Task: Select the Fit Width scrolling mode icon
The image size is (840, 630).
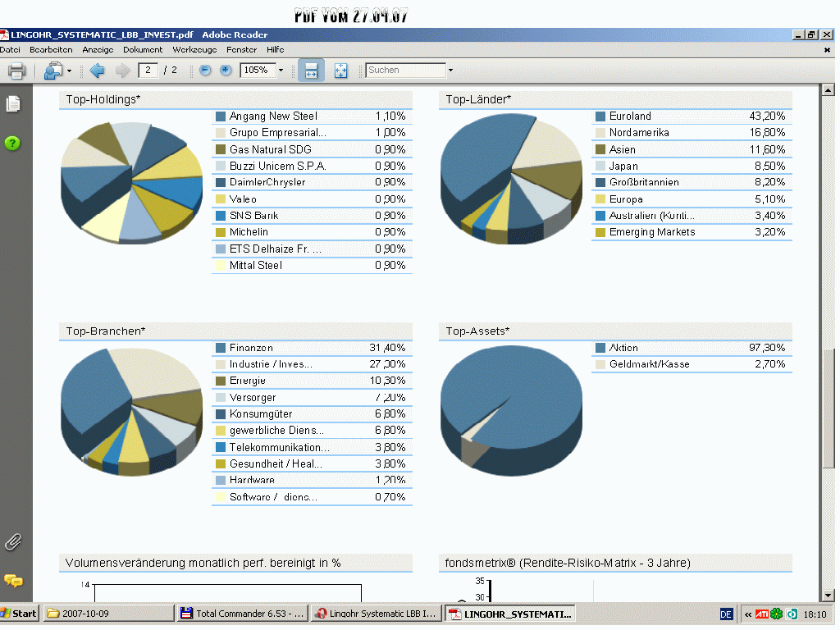Action: [311, 71]
